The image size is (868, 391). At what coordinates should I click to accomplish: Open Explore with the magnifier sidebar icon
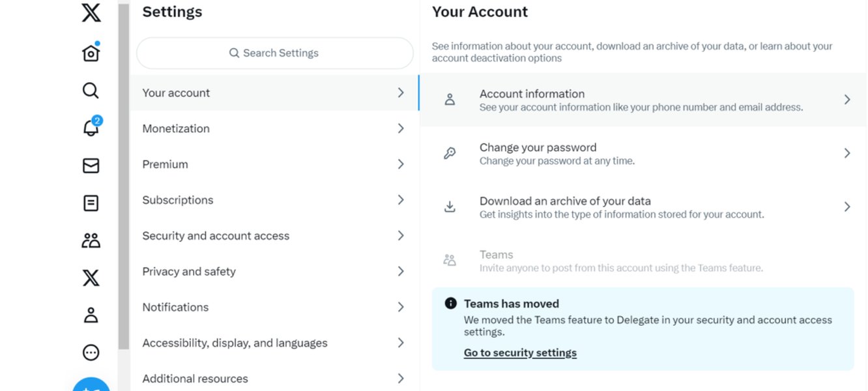(x=91, y=91)
